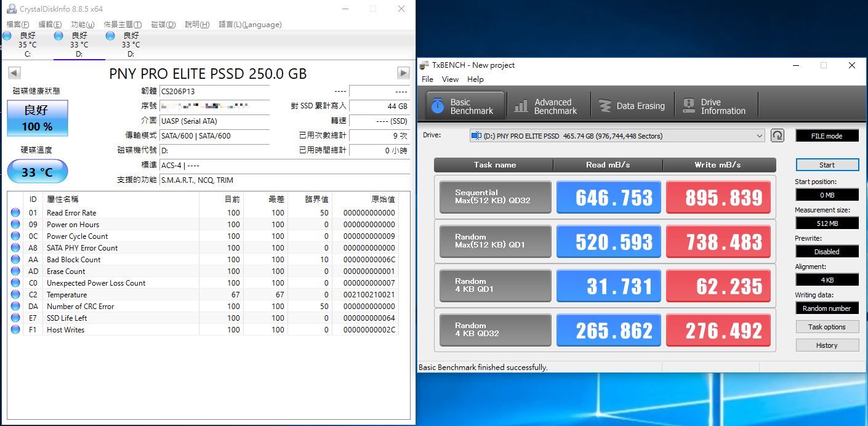Click the 895.839 sequential write result
This screenshot has width=868, height=426.
click(x=718, y=197)
